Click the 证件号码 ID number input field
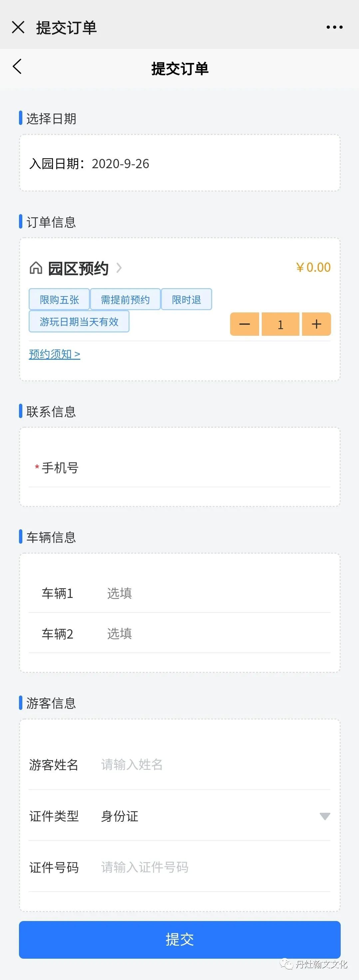Viewport: 359px width, 980px height. point(213,867)
